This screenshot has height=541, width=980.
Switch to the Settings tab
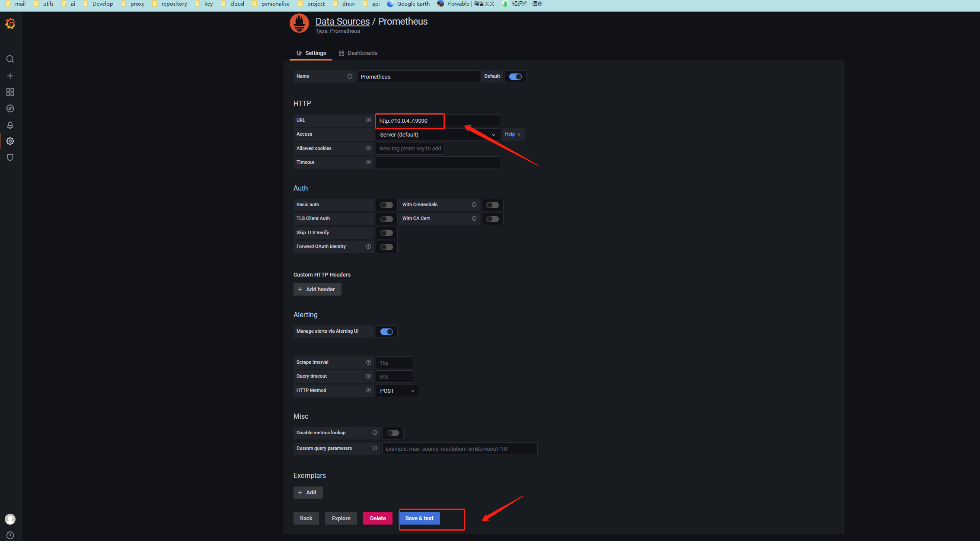click(311, 53)
